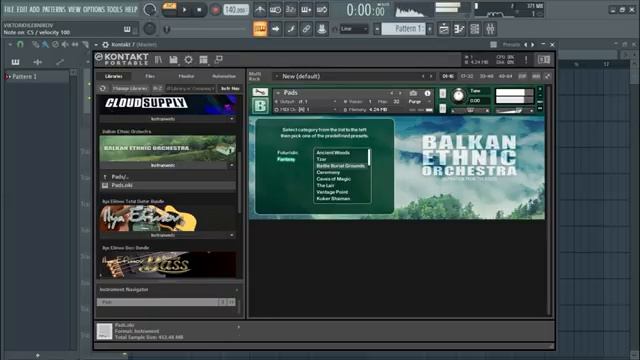Toggle the Pads mute M button
This screenshot has height=360, width=640.
(442, 108)
